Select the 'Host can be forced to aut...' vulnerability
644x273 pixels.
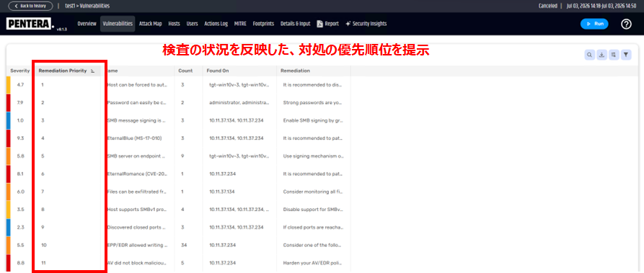136,84
